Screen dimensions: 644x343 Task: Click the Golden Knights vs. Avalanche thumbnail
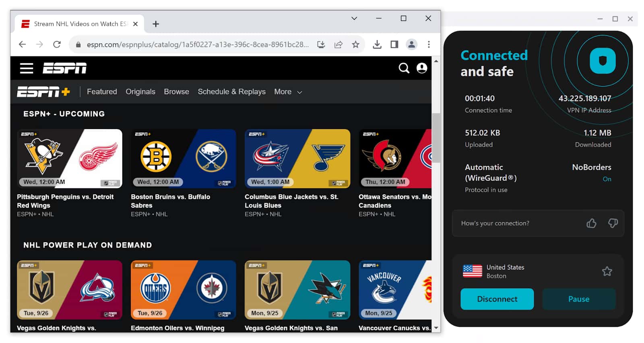[x=70, y=290]
